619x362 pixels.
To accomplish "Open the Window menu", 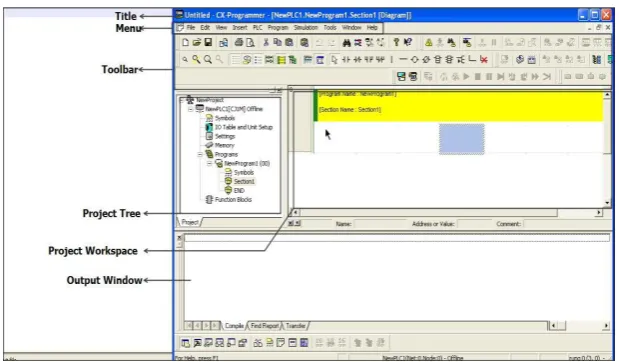I will (351, 28).
